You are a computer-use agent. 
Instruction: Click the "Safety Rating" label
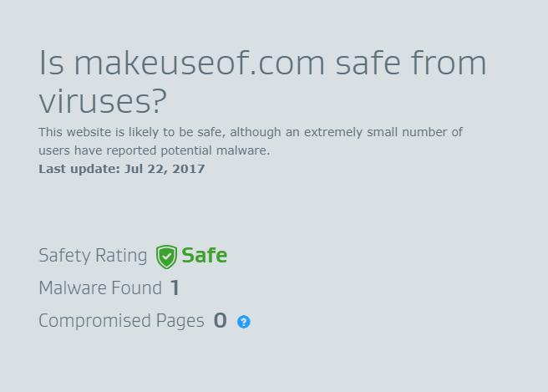point(93,256)
